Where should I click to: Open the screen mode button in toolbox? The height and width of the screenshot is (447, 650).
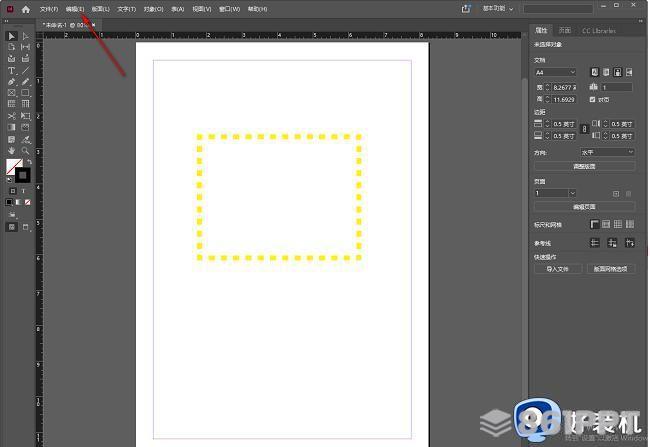coord(26,227)
